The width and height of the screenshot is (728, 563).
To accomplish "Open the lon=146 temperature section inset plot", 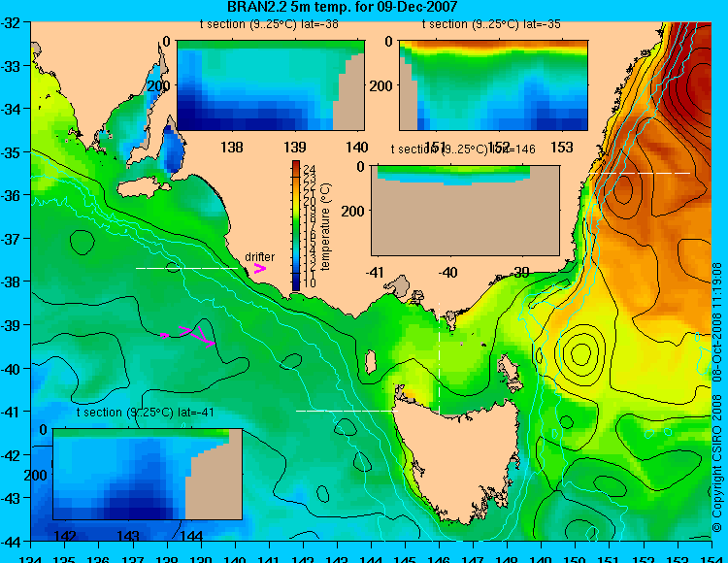I will coord(465,211).
